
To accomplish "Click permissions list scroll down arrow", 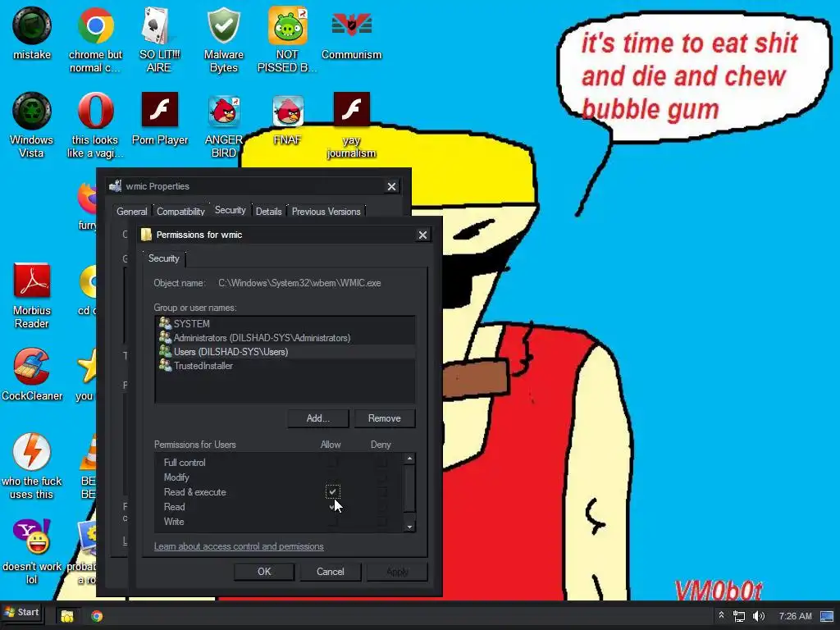I will point(410,527).
